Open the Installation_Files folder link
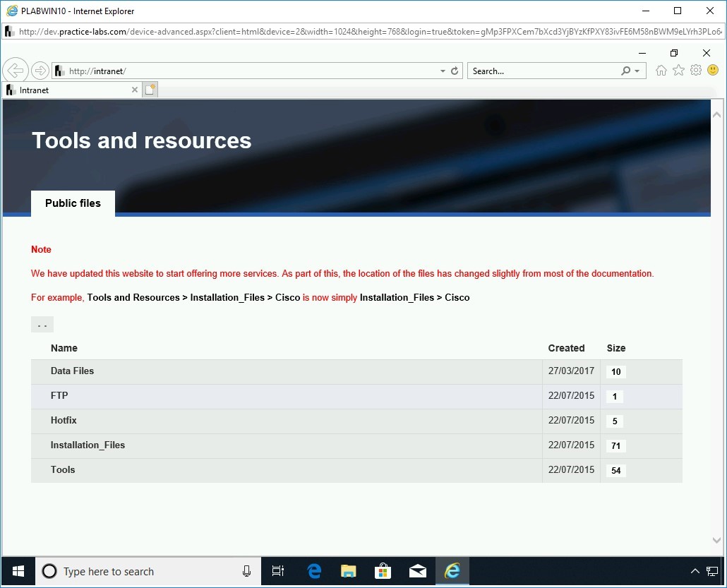Screen dimensions: 727x588 [x=88, y=445]
